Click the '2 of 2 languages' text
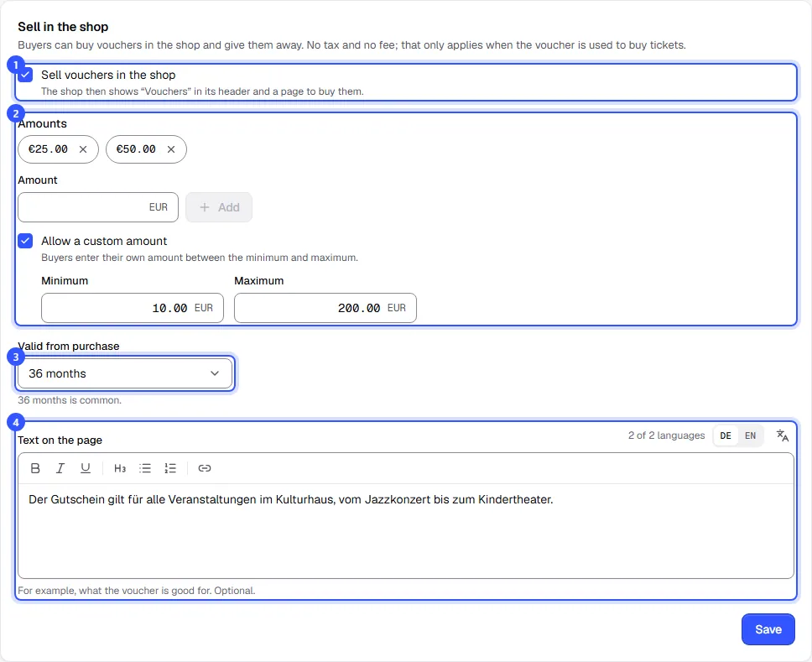Image resolution: width=812 pixels, height=662 pixels. point(667,435)
